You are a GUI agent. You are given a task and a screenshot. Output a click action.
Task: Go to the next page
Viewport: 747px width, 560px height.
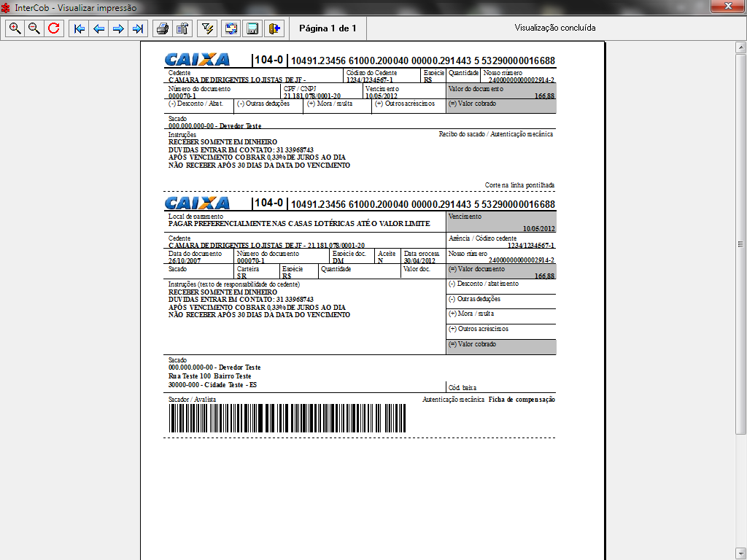click(x=118, y=28)
